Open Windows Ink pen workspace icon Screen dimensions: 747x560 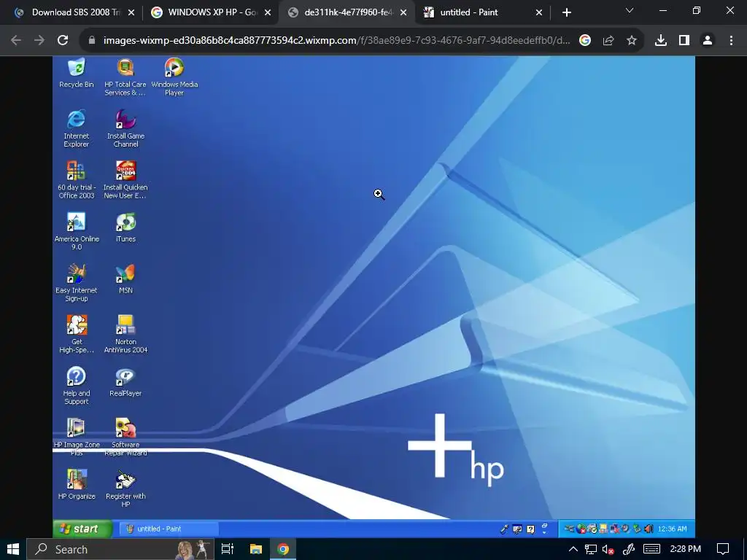pos(628,549)
